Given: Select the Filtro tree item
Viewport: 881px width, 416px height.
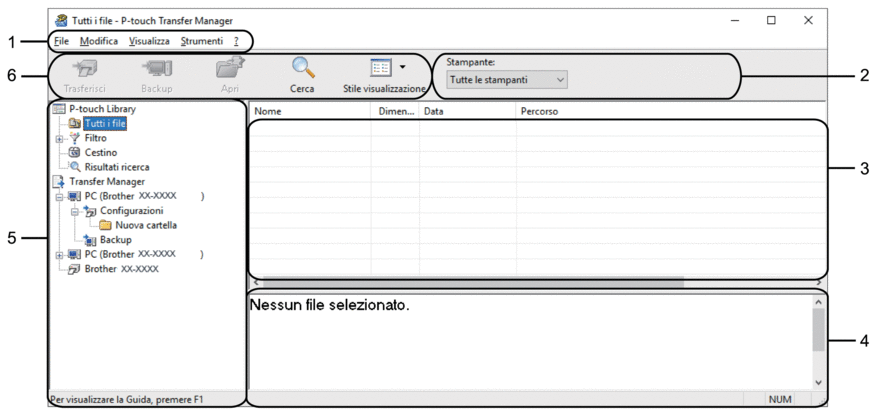Looking at the screenshot, I should 96,138.
